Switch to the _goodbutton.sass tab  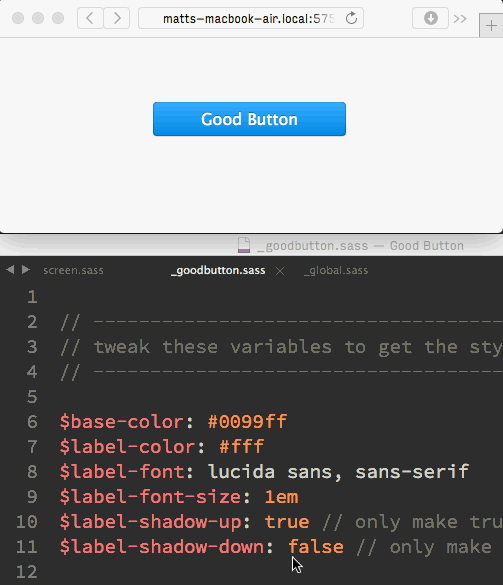pos(218,270)
